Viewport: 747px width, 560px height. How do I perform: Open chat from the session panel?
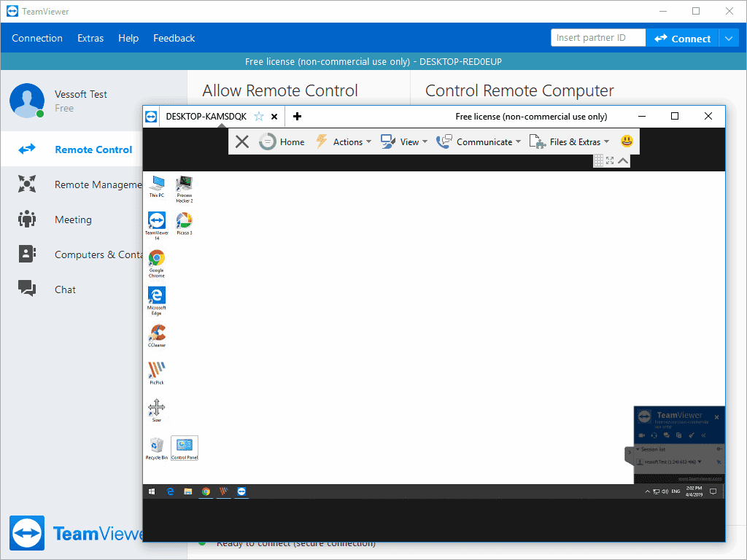[x=667, y=435]
